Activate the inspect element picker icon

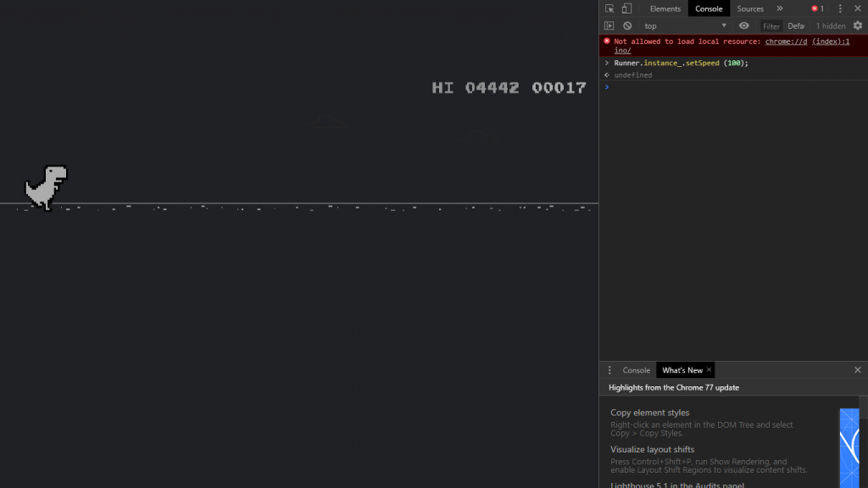pos(609,8)
